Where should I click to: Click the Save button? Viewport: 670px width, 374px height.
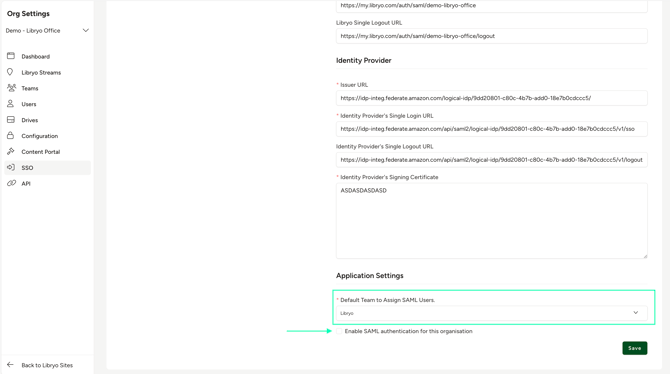(x=635, y=348)
